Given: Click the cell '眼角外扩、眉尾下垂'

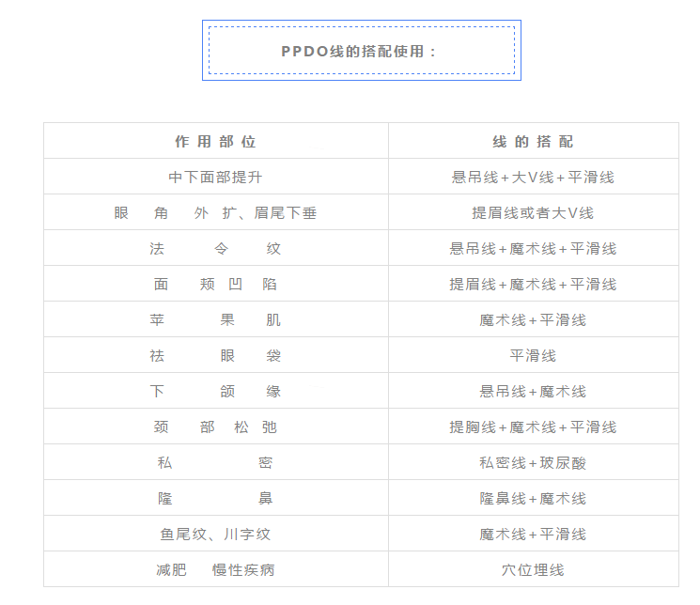Looking at the screenshot, I should pos(215,213).
